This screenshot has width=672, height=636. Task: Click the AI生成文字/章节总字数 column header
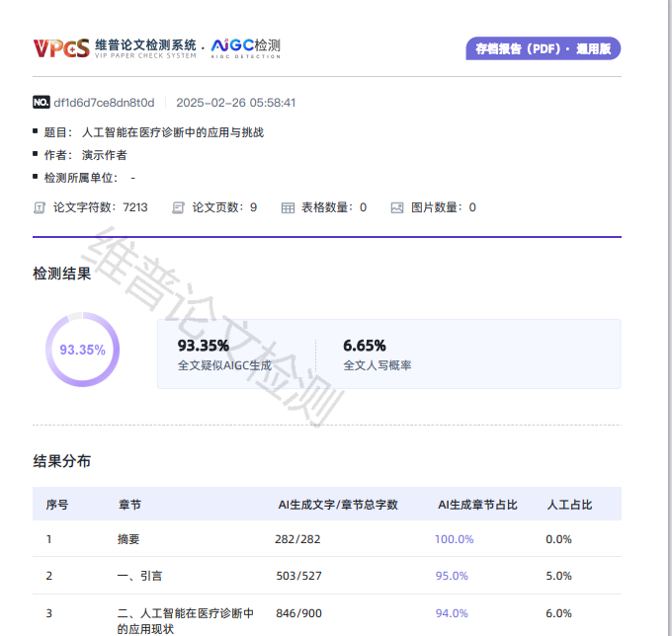coord(338,505)
